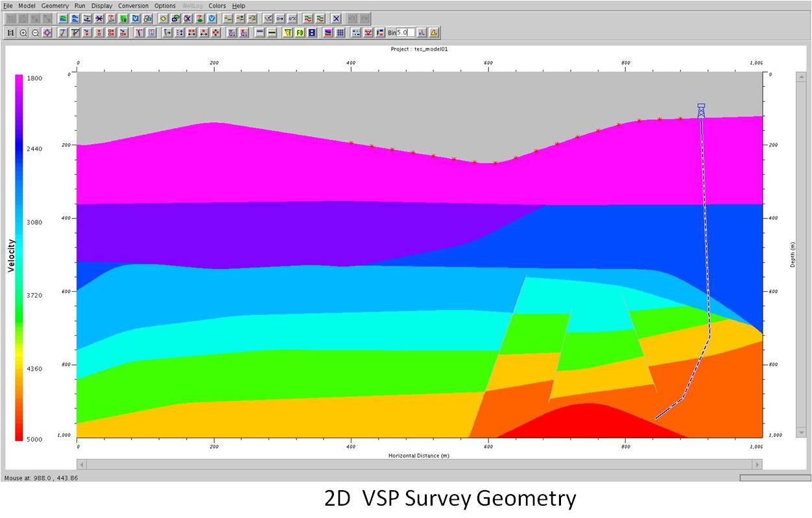
Task: Click inside the Bin value field
Action: (x=405, y=32)
